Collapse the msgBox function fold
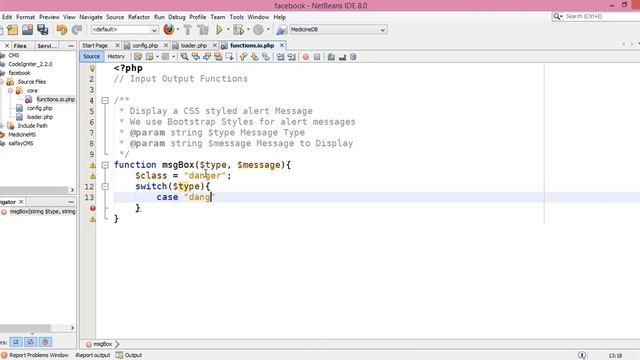The image size is (640, 360). [105, 165]
